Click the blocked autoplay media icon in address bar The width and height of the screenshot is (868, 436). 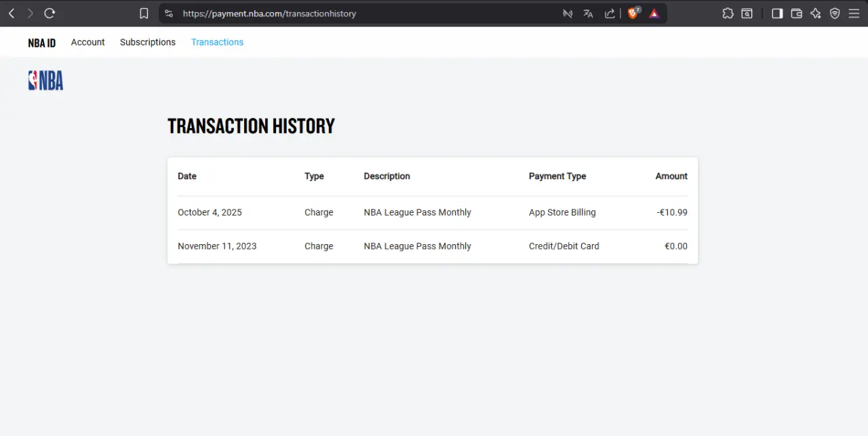click(x=568, y=14)
